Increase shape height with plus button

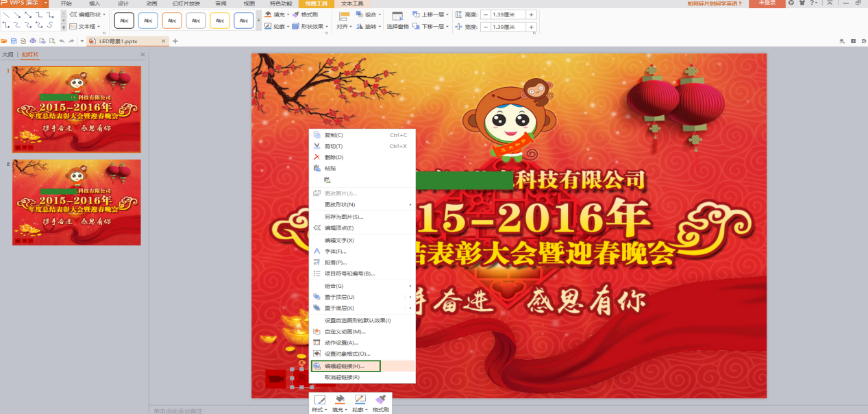pos(530,14)
